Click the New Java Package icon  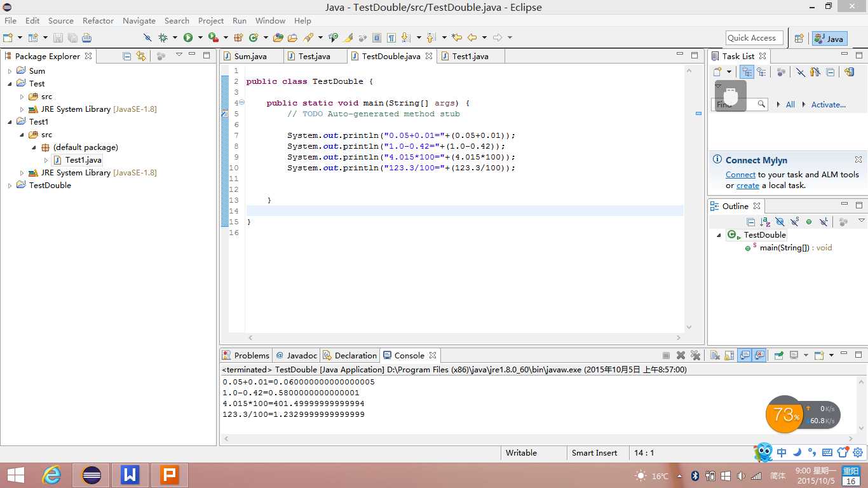238,38
